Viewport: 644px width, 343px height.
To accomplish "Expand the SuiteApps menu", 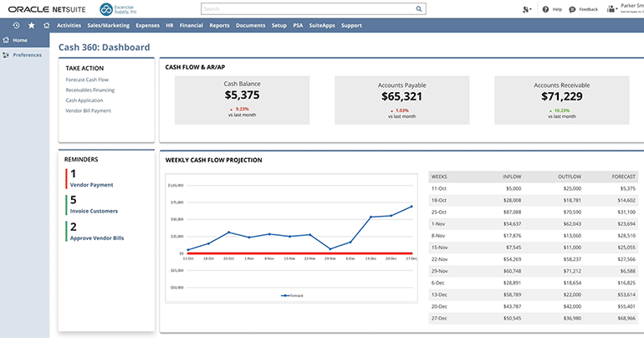I will point(322,26).
